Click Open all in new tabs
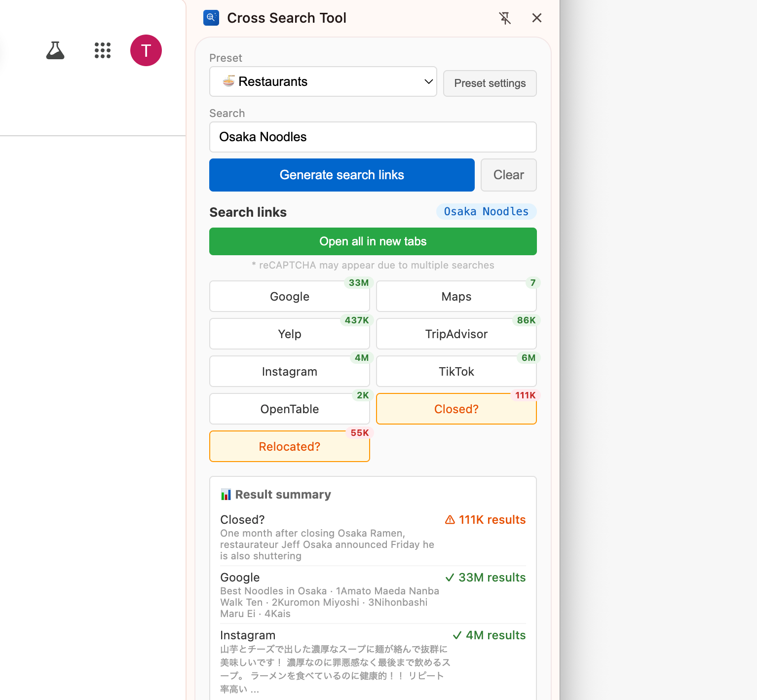The height and width of the screenshot is (700, 757). [373, 241]
